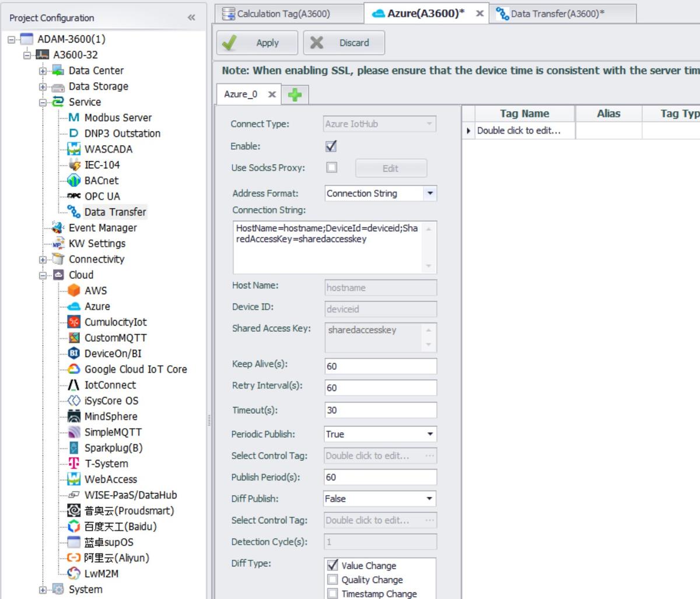Viewport: 700px width, 599px height.
Task: Click the Retry Interval(s) input field
Action: pyautogui.click(x=380, y=388)
